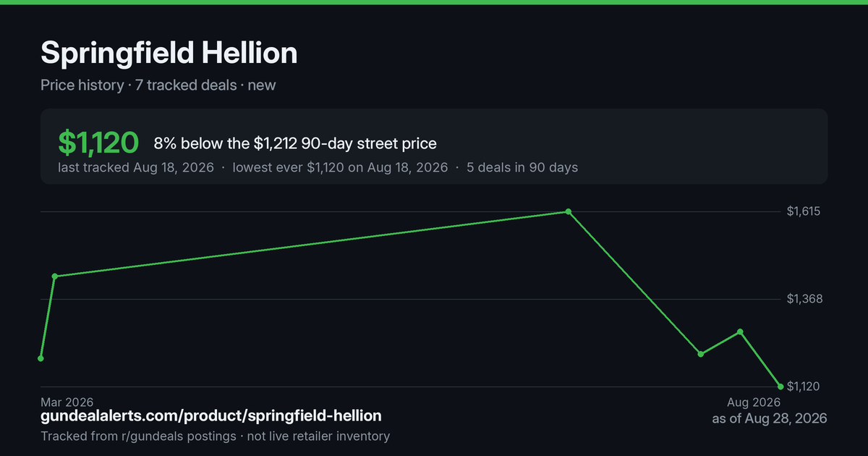Select the $1,120 lowest data point
Image resolution: width=868 pixels, height=456 pixels.
(780, 387)
